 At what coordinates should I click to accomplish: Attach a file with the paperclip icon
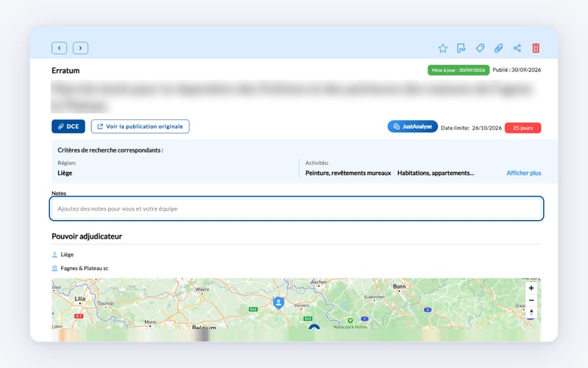click(x=498, y=48)
